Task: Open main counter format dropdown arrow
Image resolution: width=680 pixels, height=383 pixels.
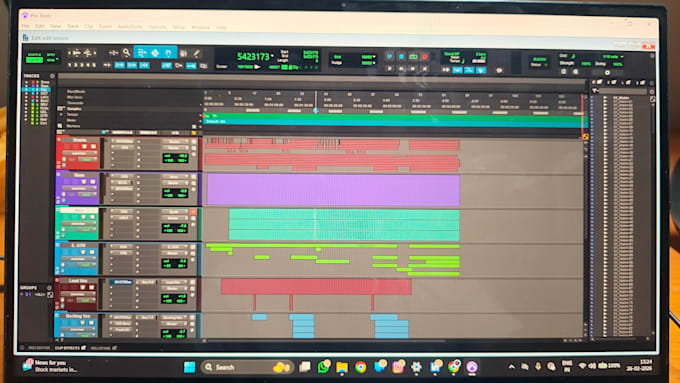Action: pos(273,56)
